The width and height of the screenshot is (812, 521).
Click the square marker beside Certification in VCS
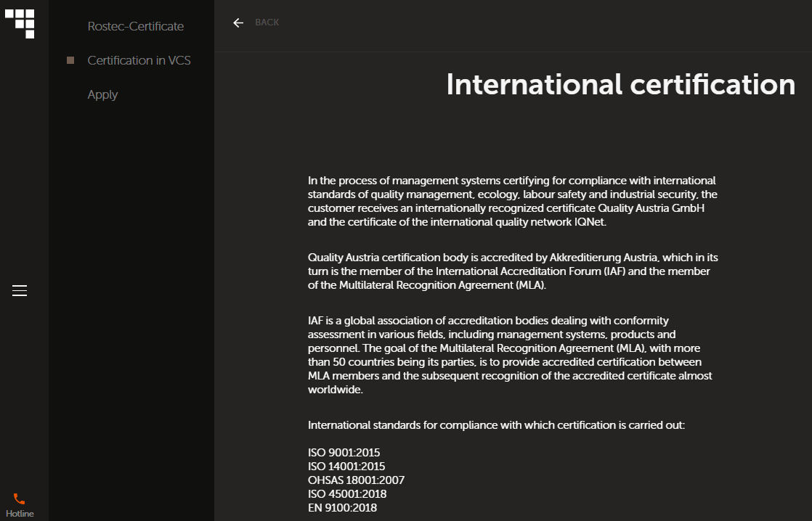click(x=70, y=60)
